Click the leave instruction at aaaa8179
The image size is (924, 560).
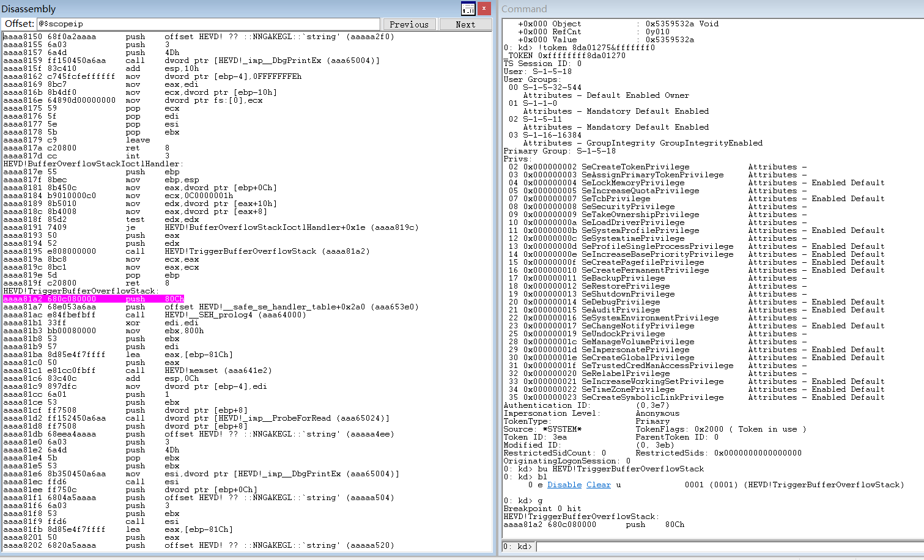tap(76, 140)
